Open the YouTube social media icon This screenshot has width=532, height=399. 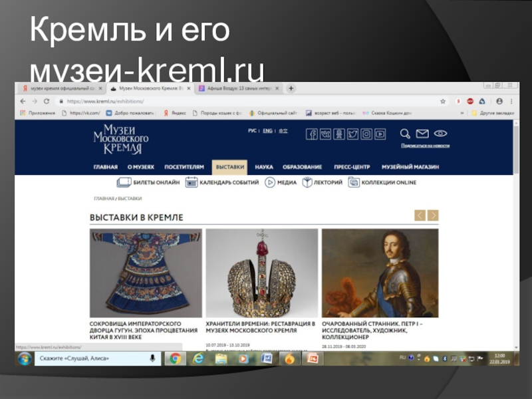click(x=380, y=134)
